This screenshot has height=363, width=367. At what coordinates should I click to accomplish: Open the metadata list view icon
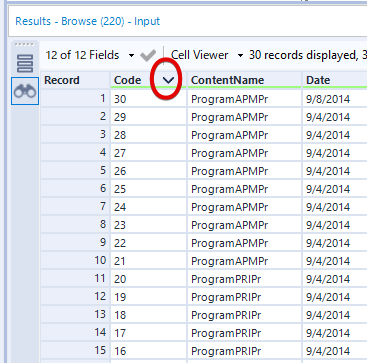point(25,64)
